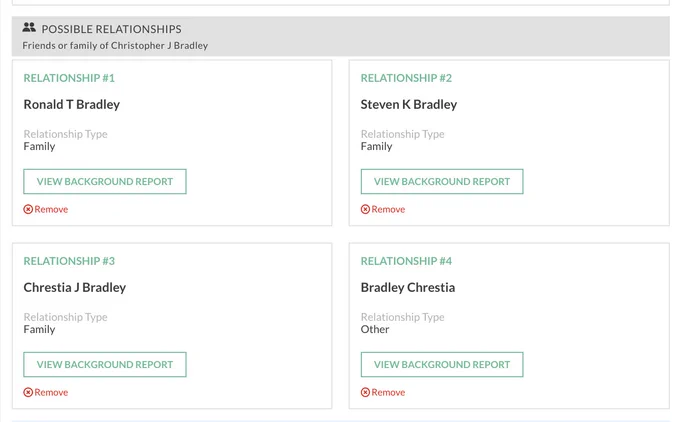Click the Relationship #4 heading
The width and height of the screenshot is (680, 422).
click(x=406, y=261)
